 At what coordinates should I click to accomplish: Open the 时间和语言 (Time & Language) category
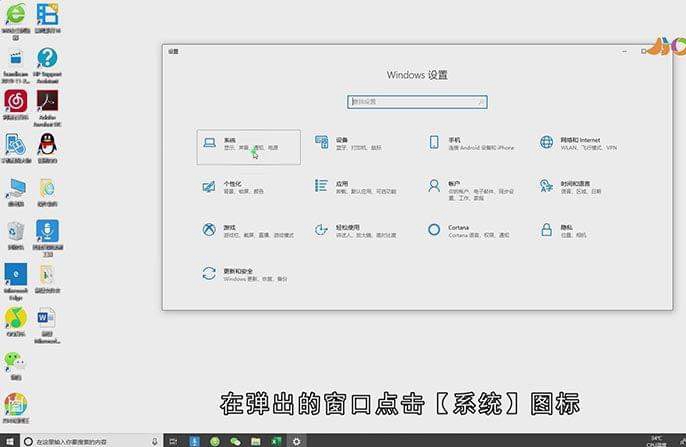click(x=571, y=187)
